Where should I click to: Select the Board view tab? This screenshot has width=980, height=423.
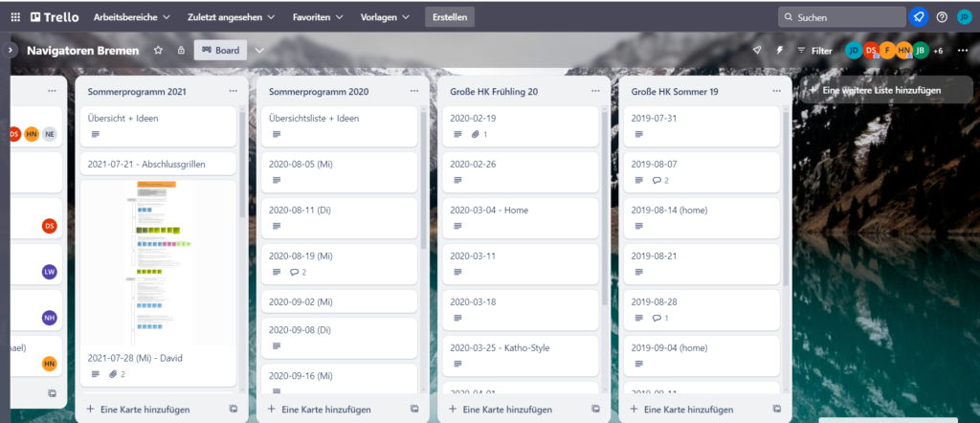coord(221,50)
